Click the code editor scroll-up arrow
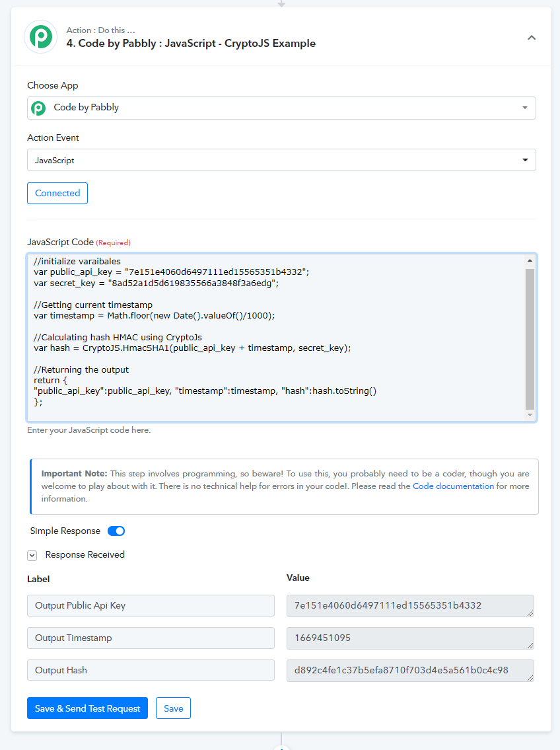The image size is (560, 750). pyautogui.click(x=530, y=260)
